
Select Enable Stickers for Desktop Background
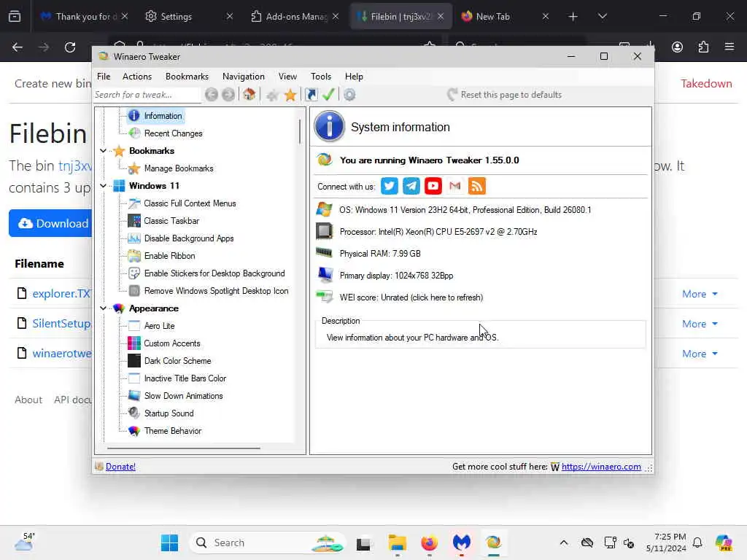click(214, 273)
